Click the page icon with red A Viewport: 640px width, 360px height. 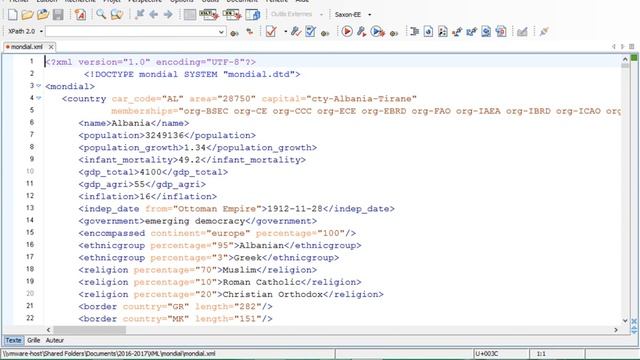click(x=80, y=15)
